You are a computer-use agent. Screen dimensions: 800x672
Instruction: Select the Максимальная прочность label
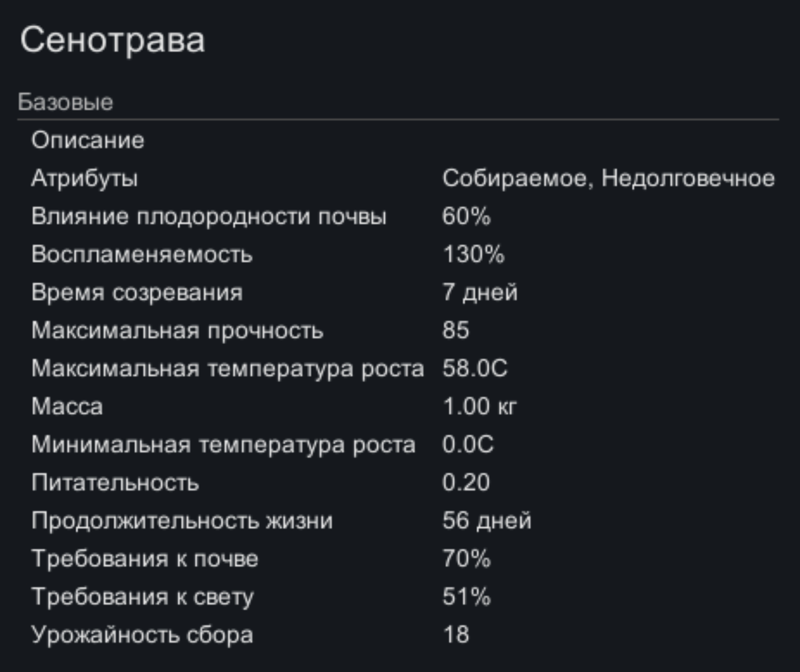click(177, 330)
